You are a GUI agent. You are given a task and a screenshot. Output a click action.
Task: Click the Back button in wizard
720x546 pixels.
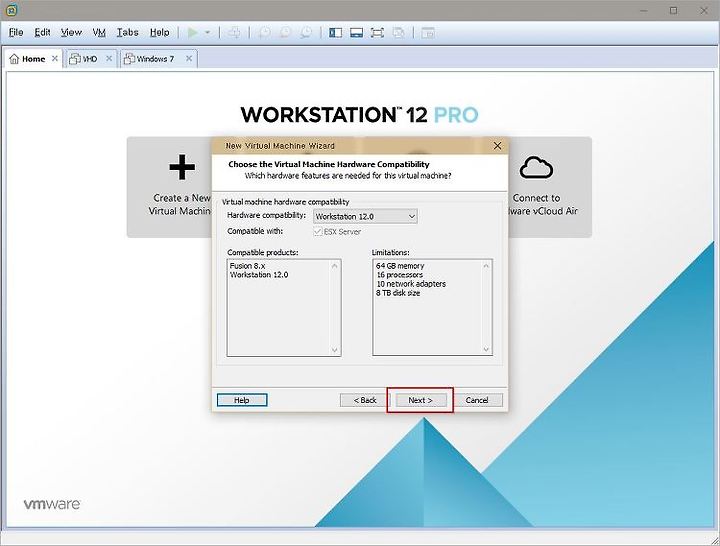pos(365,400)
